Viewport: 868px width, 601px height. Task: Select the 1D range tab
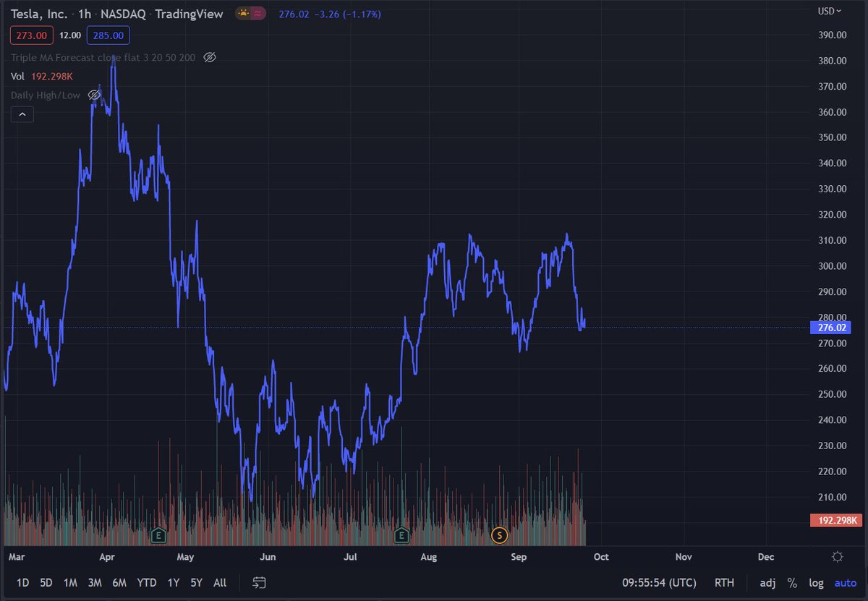[23, 583]
